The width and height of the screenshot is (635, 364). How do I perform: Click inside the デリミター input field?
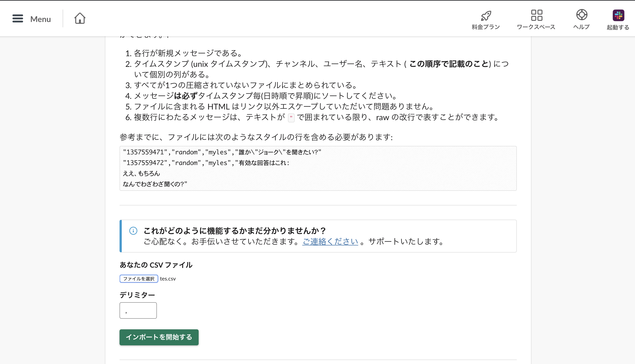[x=138, y=310]
